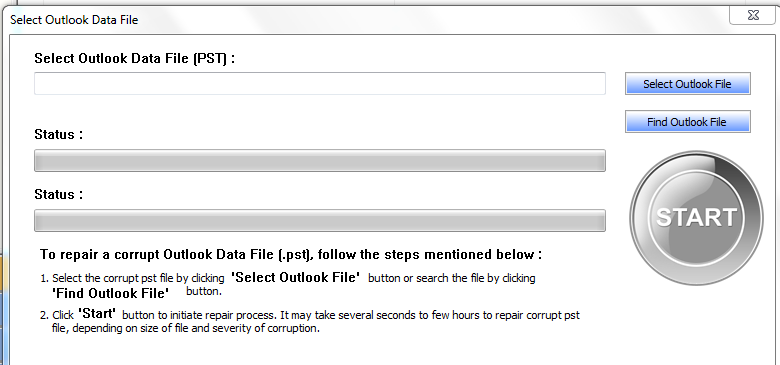
Task: Click the dialog title bar text
Action: (74, 20)
